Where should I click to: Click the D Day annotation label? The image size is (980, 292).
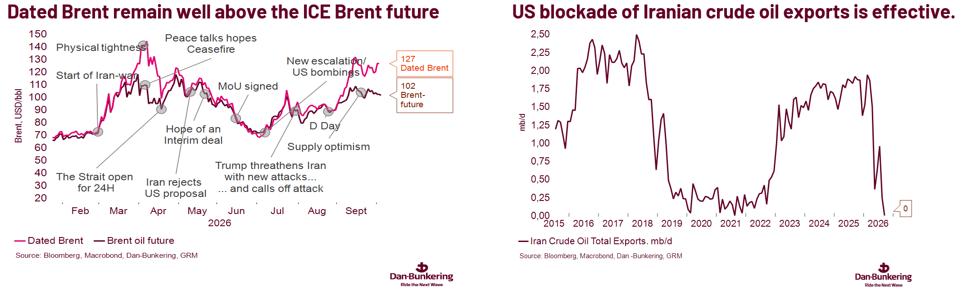tap(325, 126)
